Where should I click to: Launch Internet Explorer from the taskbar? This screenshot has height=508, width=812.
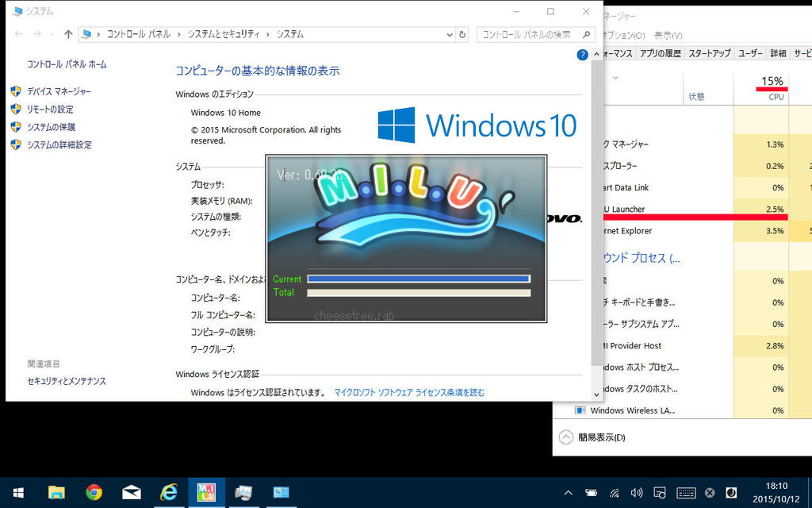[x=168, y=492]
